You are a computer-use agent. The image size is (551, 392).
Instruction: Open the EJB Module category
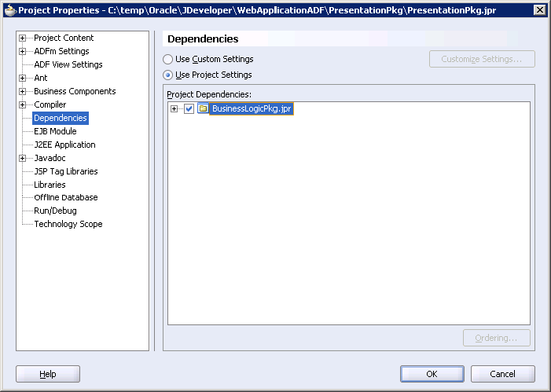[55, 131]
